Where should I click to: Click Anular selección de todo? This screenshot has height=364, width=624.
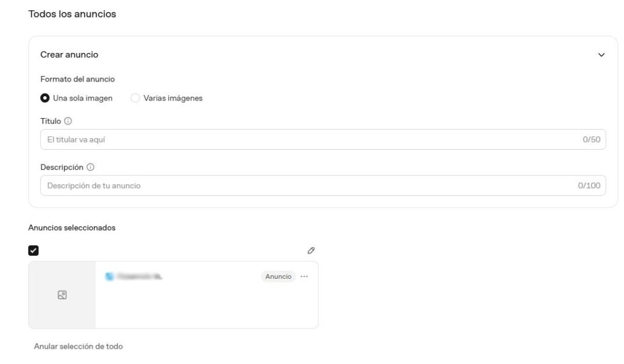79,346
